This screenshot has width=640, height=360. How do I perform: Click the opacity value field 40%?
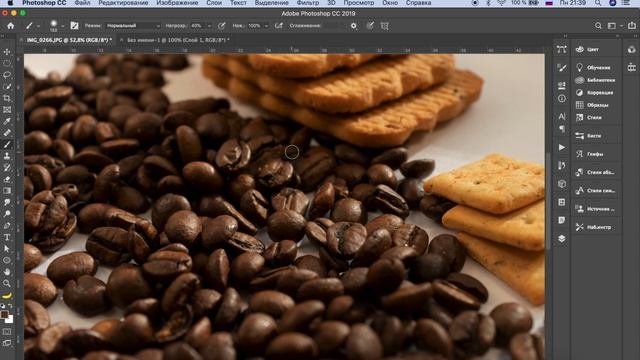tap(197, 26)
